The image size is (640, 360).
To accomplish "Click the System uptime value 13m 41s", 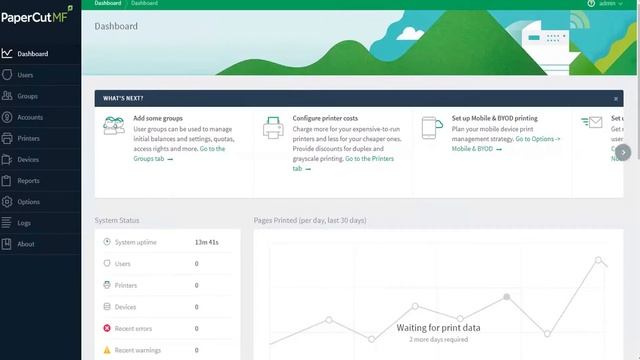I will click(x=207, y=242).
